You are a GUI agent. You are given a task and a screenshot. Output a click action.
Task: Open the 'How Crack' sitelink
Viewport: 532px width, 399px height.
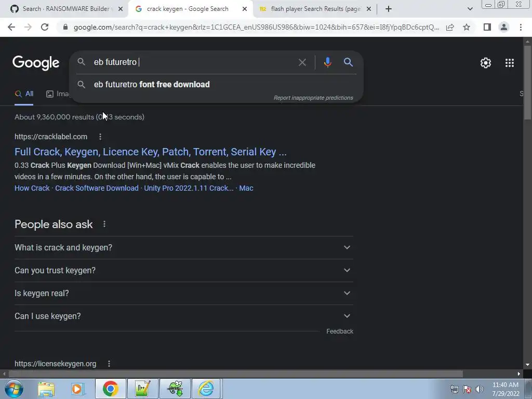(x=32, y=188)
